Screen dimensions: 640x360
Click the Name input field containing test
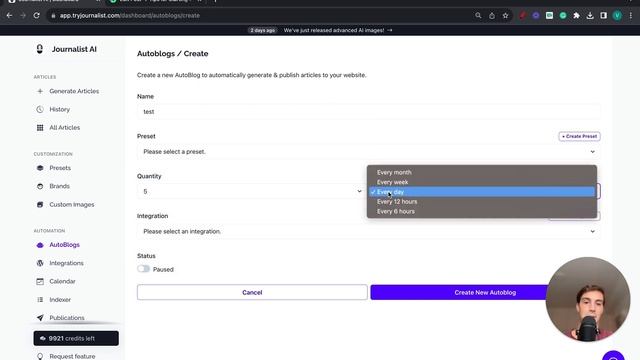click(x=369, y=112)
